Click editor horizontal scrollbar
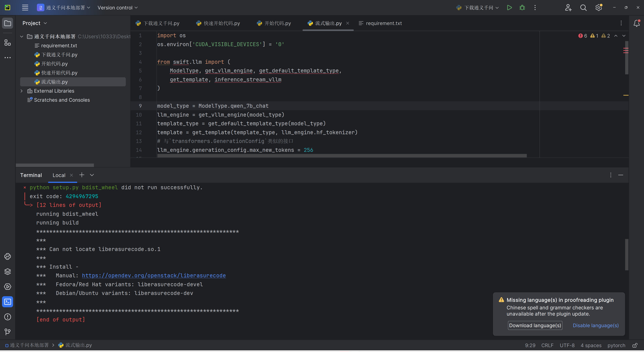 pyautogui.click(x=342, y=156)
